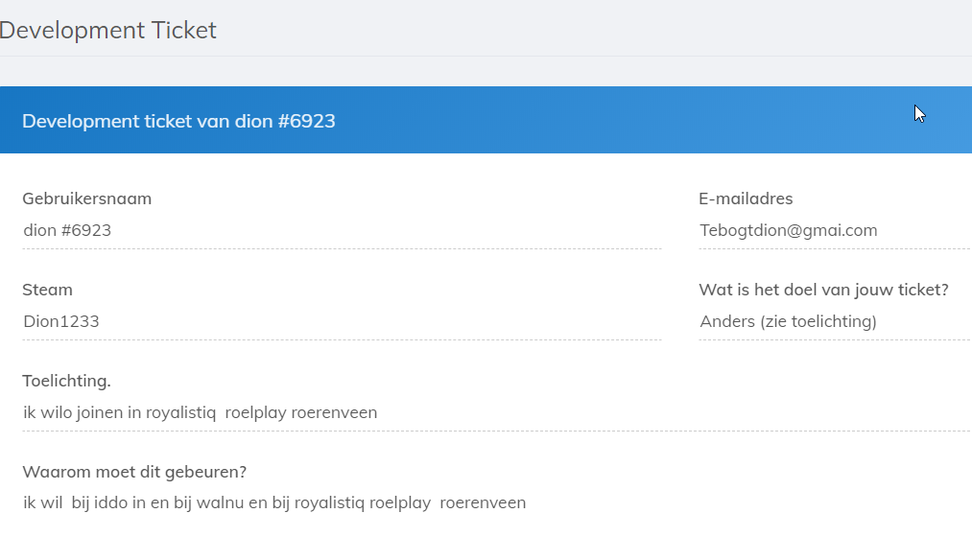972x560 pixels.
Task: Click the Gebruikersnaam field containing dion #6923
Action: point(341,230)
